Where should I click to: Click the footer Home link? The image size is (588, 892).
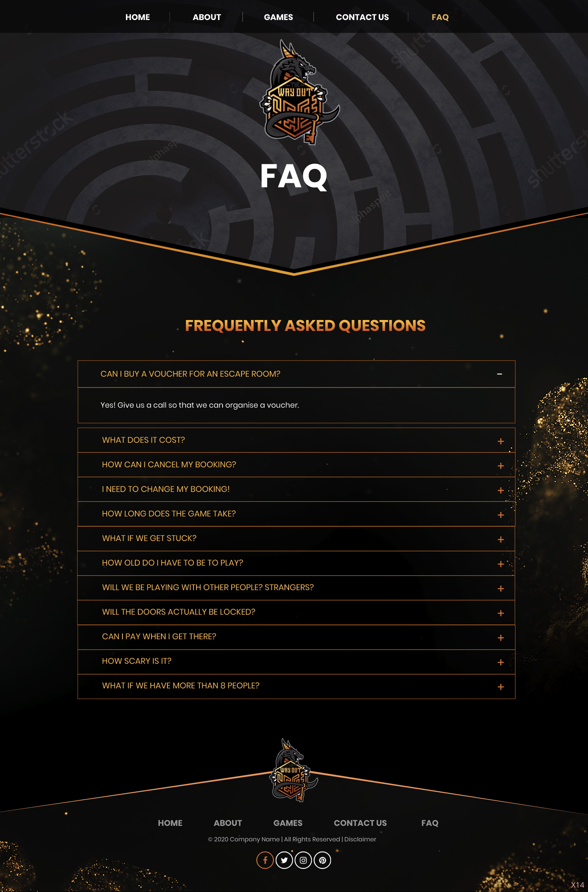pyautogui.click(x=170, y=823)
